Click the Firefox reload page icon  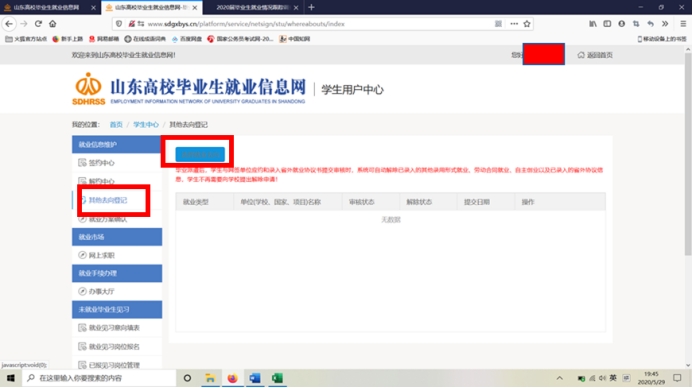coord(38,24)
